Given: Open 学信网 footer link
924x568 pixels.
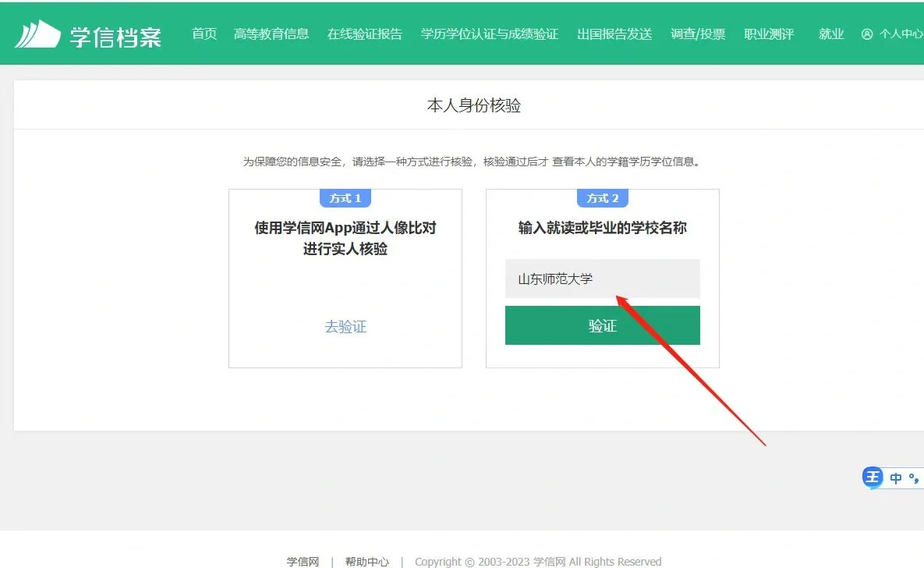Looking at the screenshot, I should pos(303,562).
